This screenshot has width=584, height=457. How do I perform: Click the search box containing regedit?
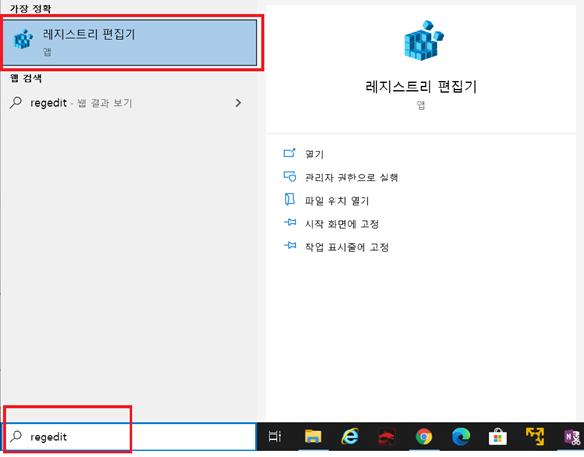(x=129, y=437)
